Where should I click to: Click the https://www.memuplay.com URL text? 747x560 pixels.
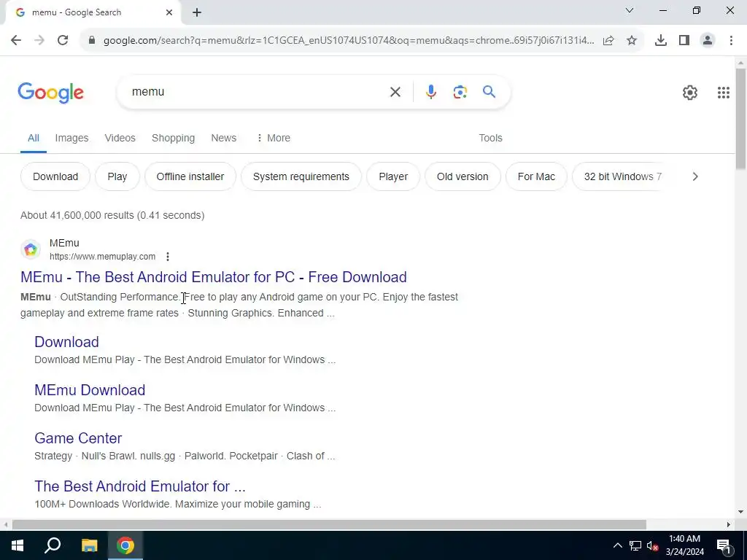pos(102,257)
